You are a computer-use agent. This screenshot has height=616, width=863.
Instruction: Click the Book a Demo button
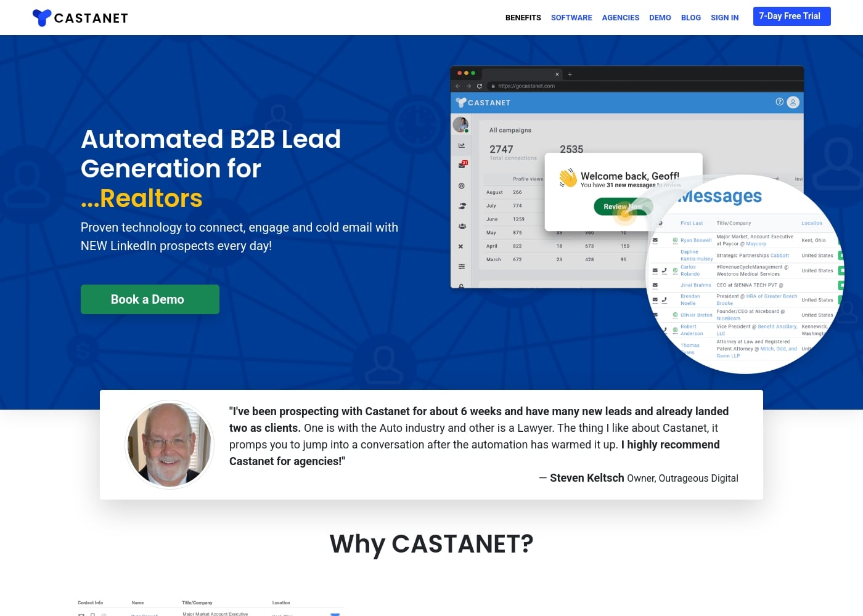point(150,299)
